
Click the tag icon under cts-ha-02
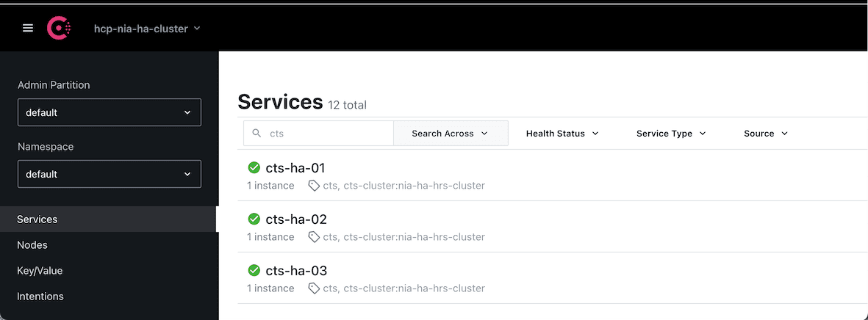[x=314, y=237]
